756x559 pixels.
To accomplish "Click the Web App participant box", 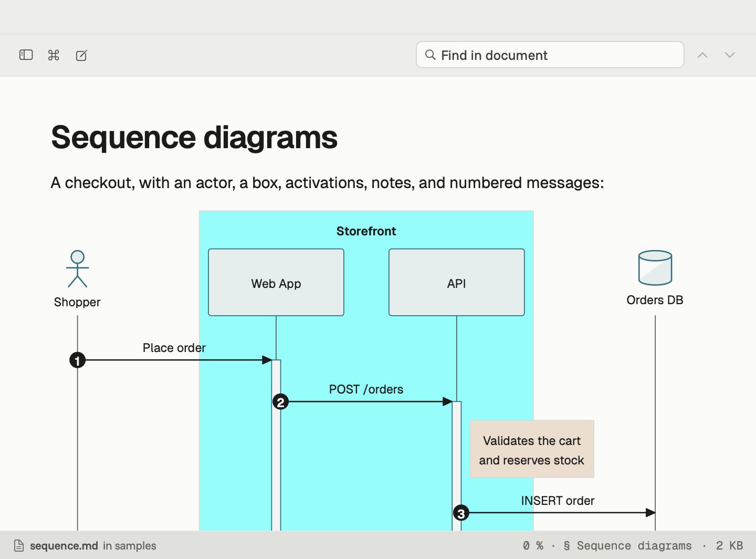I will 276,283.
